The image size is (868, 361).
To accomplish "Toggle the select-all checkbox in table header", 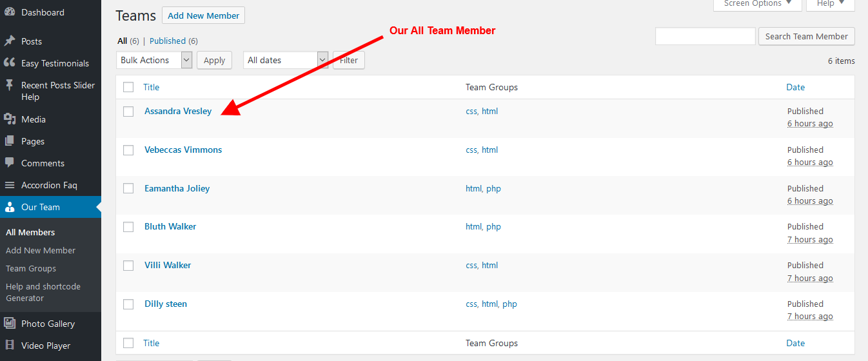I will (x=128, y=87).
